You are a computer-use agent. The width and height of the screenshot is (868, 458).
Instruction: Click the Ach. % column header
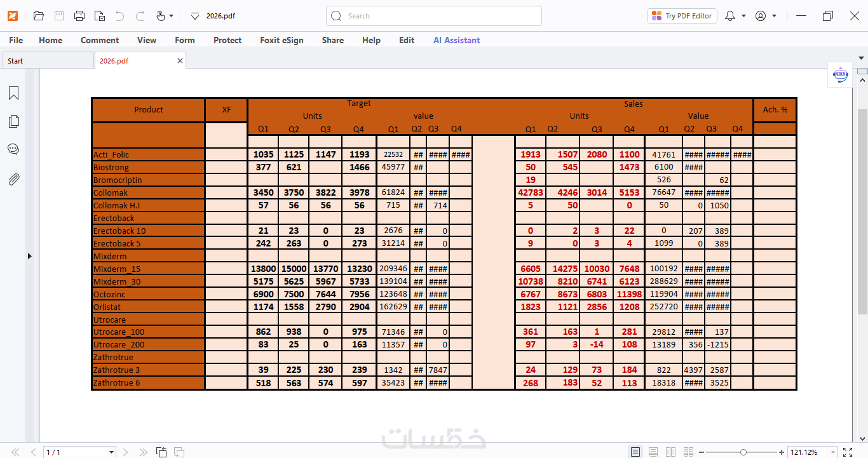(x=775, y=110)
